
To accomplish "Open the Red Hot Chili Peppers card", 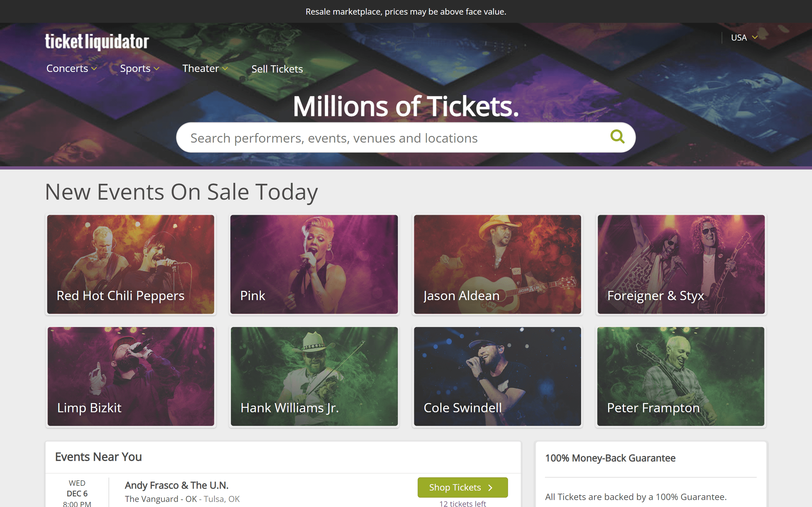I will click(131, 264).
